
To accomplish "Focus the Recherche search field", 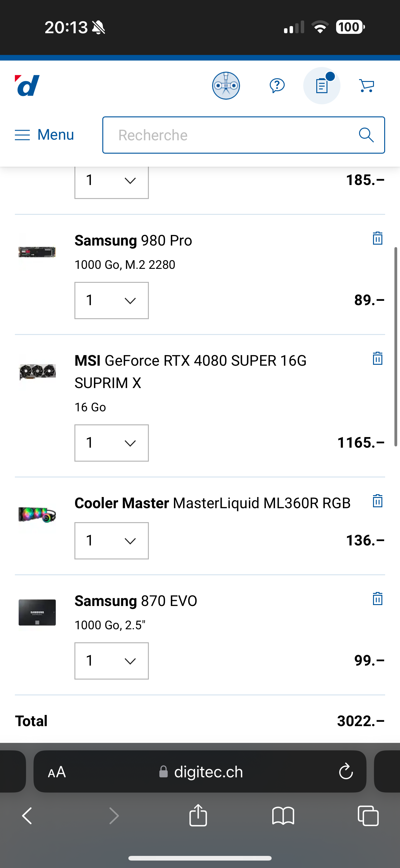I will [243, 135].
